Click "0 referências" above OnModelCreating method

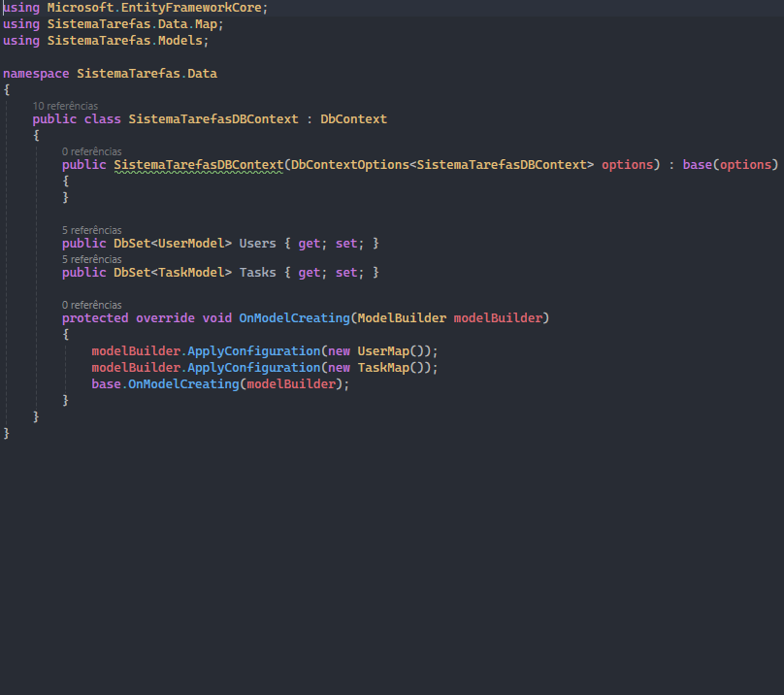pos(92,305)
